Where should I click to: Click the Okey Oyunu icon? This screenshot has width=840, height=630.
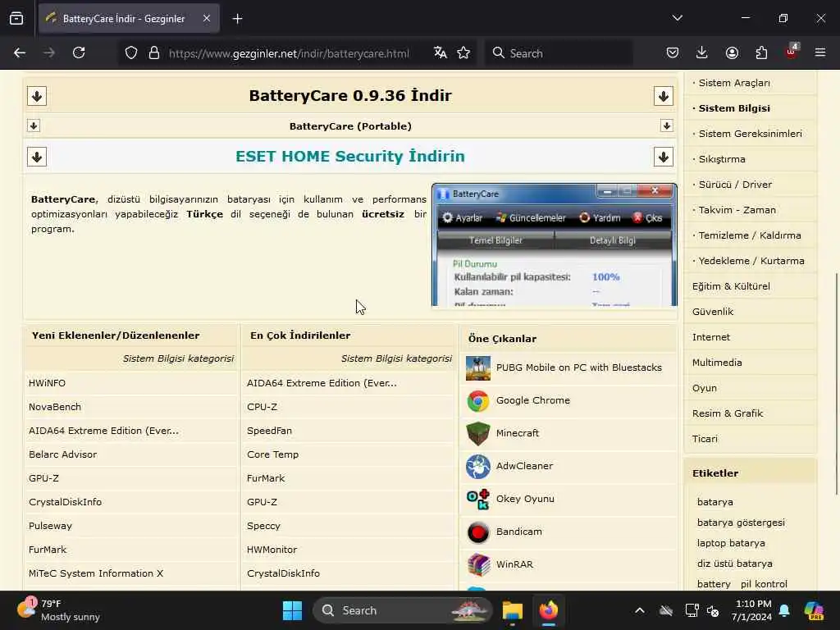coord(478,500)
